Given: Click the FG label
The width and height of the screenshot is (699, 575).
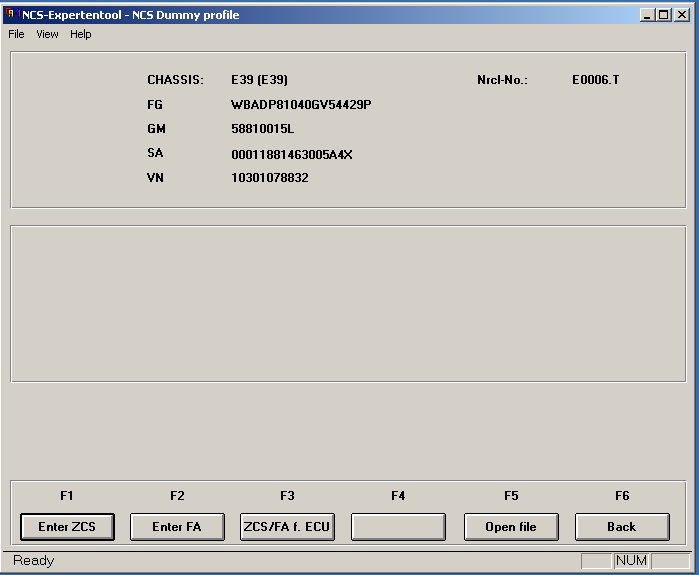Looking at the screenshot, I should [155, 105].
